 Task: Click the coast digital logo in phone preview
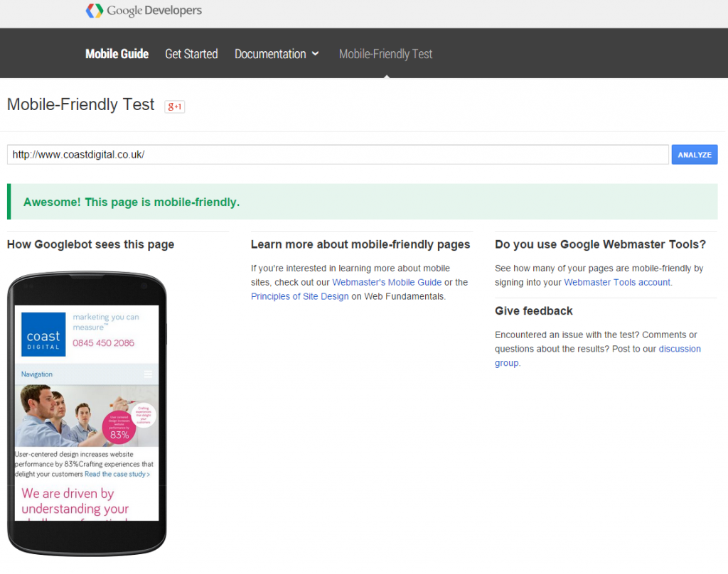coord(43,334)
